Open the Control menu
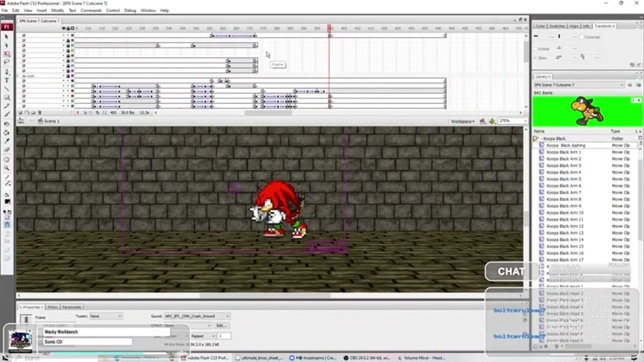 click(x=113, y=11)
